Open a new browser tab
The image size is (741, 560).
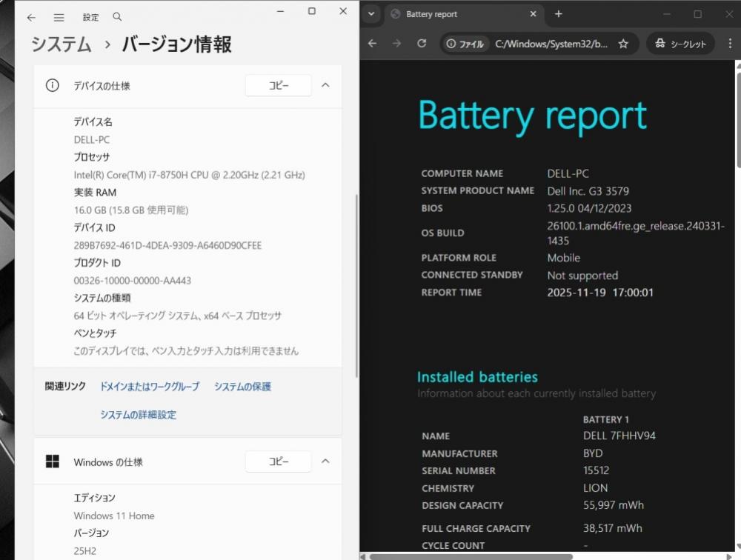[x=559, y=14]
